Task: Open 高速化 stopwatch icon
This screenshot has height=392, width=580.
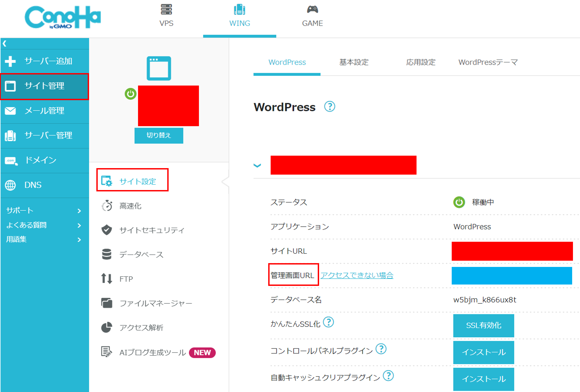Action: tap(107, 206)
